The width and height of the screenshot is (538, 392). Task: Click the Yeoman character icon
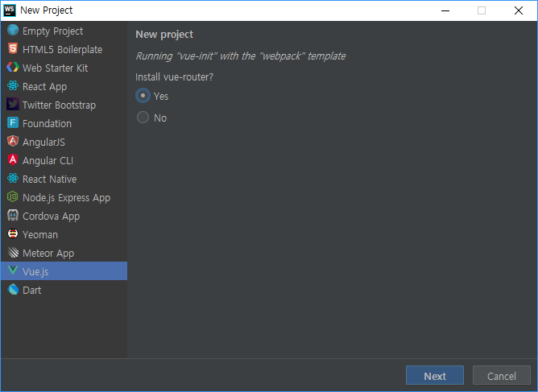[13, 234]
